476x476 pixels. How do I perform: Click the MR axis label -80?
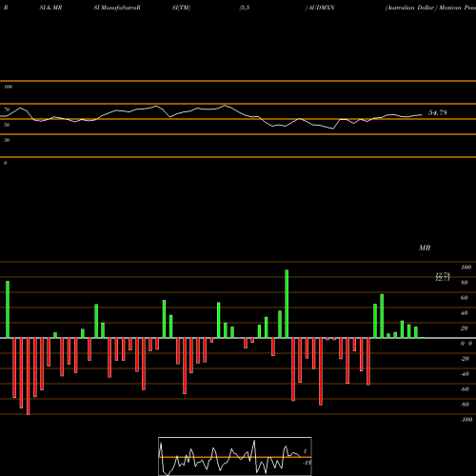465,405
